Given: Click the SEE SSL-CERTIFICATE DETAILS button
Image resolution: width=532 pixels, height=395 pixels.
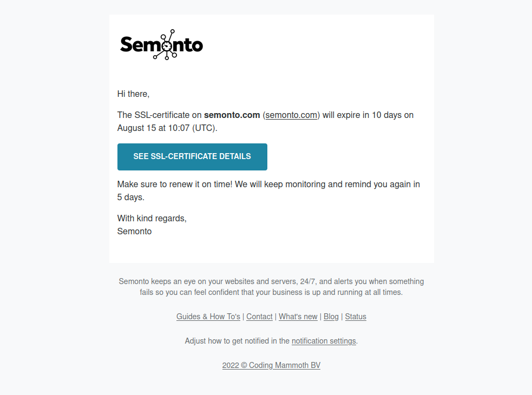Looking at the screenshot, I should (192, 157).
